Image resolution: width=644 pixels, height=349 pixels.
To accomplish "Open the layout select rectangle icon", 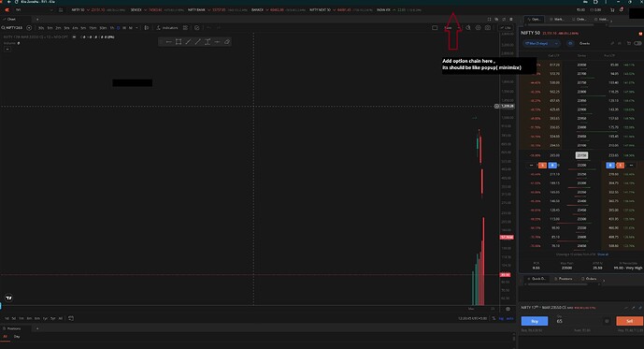I will pyautogui.click(x=435, y=28).
